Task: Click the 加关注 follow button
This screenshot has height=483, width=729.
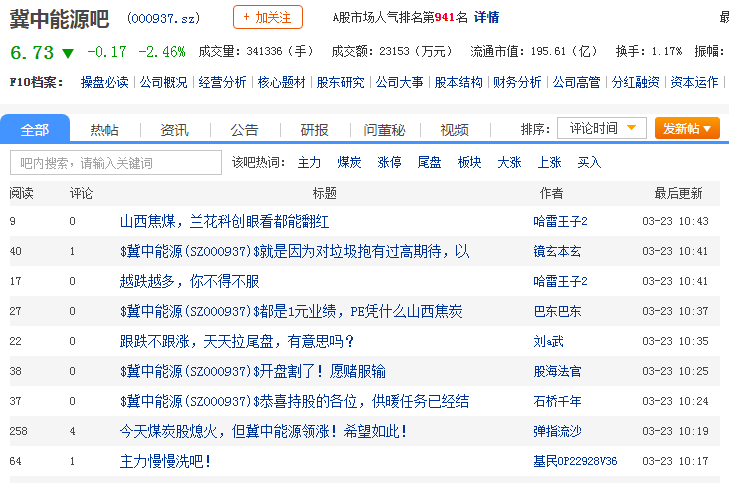Action: pos(268,17)
